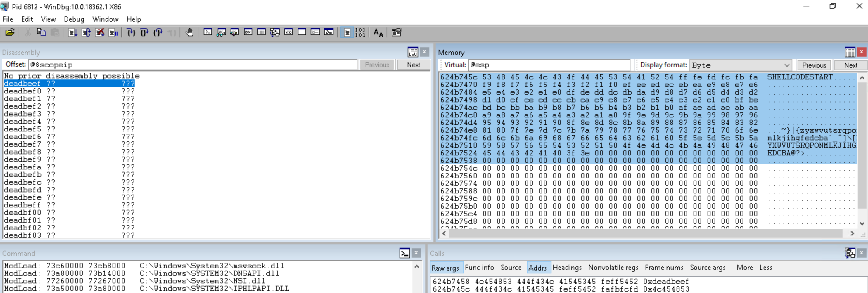The width and height of the screenshot is (868, 293).
Task: Click the Disassembly Offset input field
Action: tap(192, 64)
